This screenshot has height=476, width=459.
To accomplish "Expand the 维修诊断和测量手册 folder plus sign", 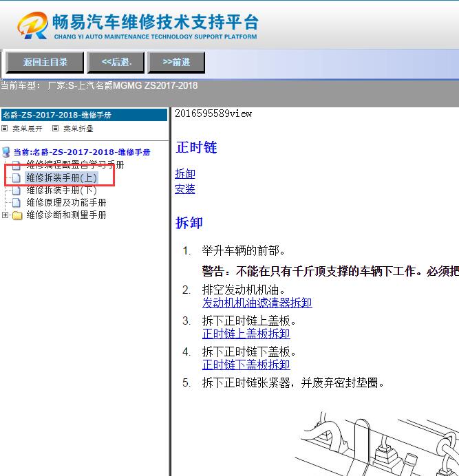I will [5, 215].
